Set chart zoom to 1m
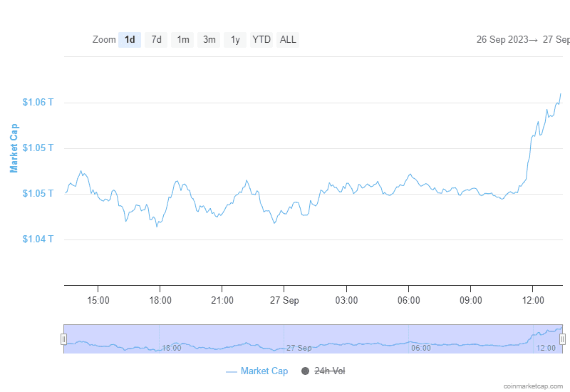Screen dimensions: 570x392 tap(183, 40)
